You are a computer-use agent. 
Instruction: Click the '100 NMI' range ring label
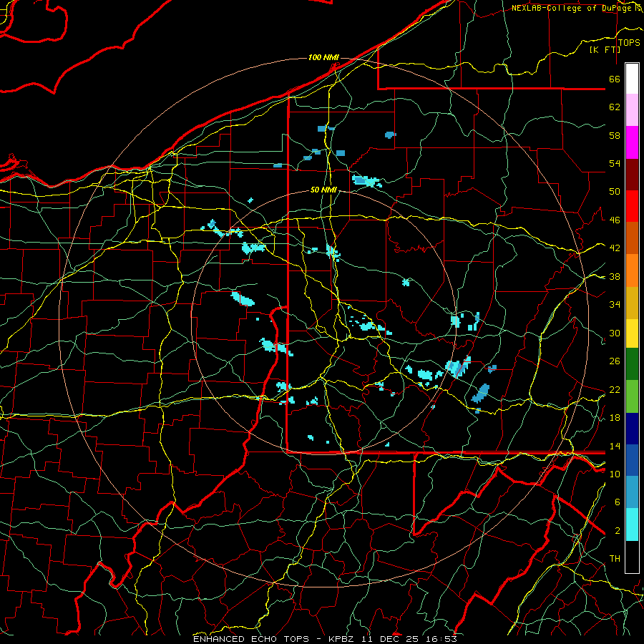(323, 57)
